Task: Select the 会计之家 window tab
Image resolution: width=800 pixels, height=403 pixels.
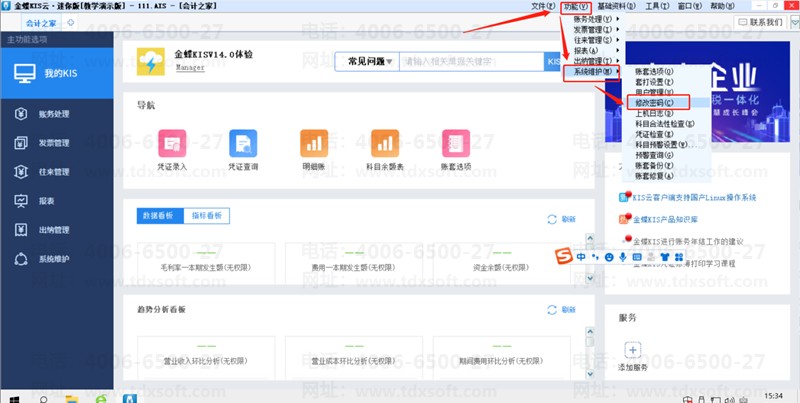Action: click(40, 23)
